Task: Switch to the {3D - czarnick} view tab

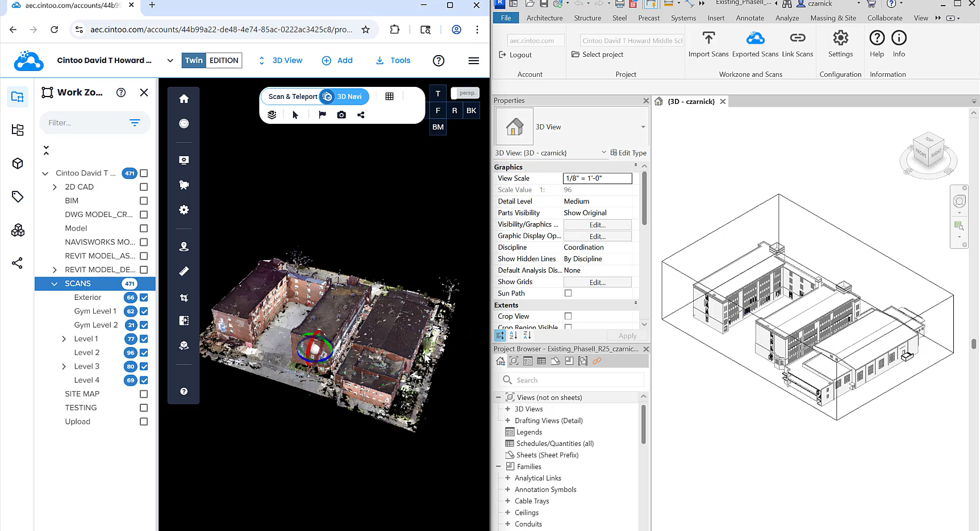Action: 691,102
